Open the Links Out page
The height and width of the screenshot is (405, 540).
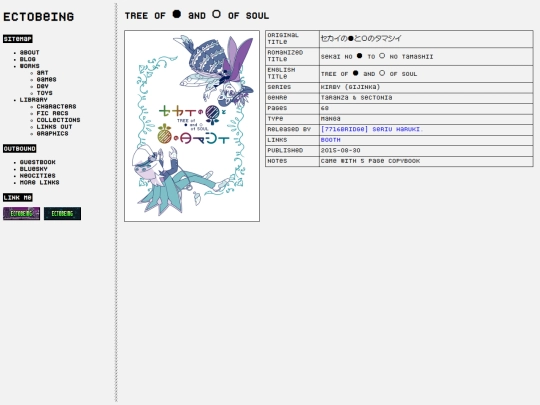click(x=54, y=127)
